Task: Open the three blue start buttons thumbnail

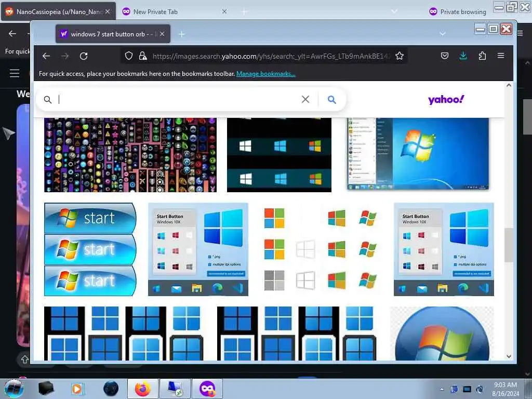Action: click(x=90, y=249)
